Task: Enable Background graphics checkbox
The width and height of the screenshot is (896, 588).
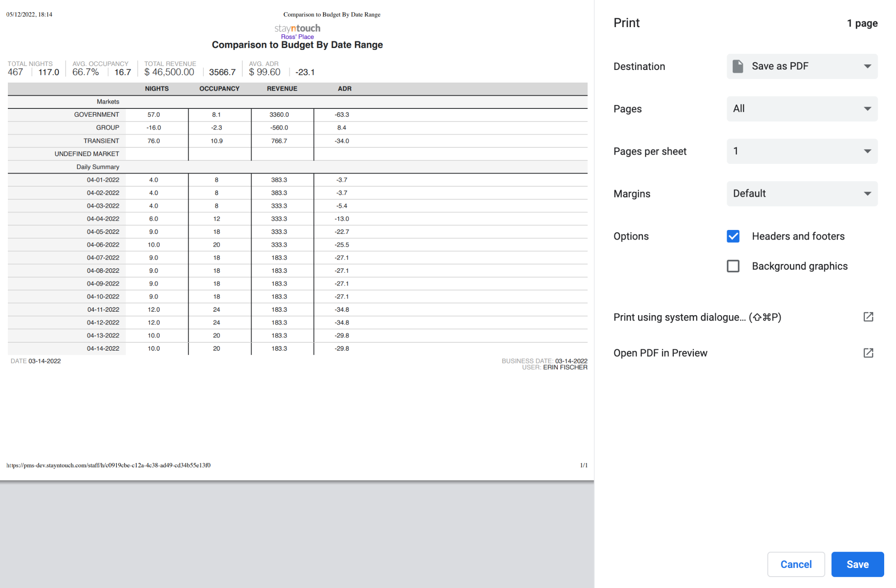Action: click(733, 266)
